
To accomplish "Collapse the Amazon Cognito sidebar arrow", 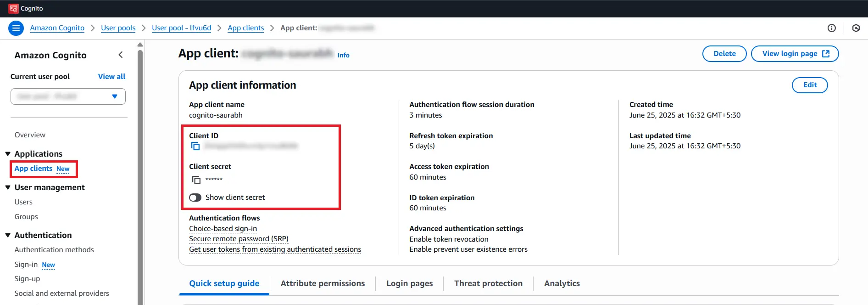I will [121, 55].
